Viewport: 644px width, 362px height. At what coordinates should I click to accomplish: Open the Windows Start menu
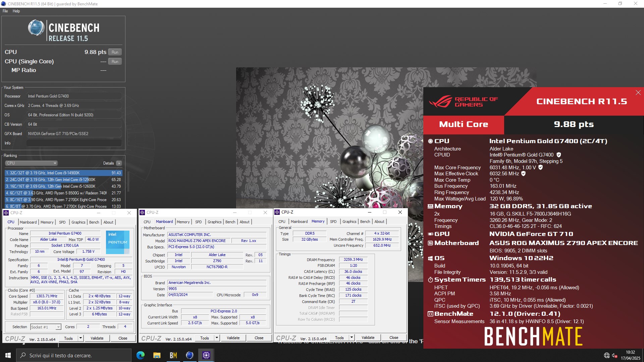(8, 355)
